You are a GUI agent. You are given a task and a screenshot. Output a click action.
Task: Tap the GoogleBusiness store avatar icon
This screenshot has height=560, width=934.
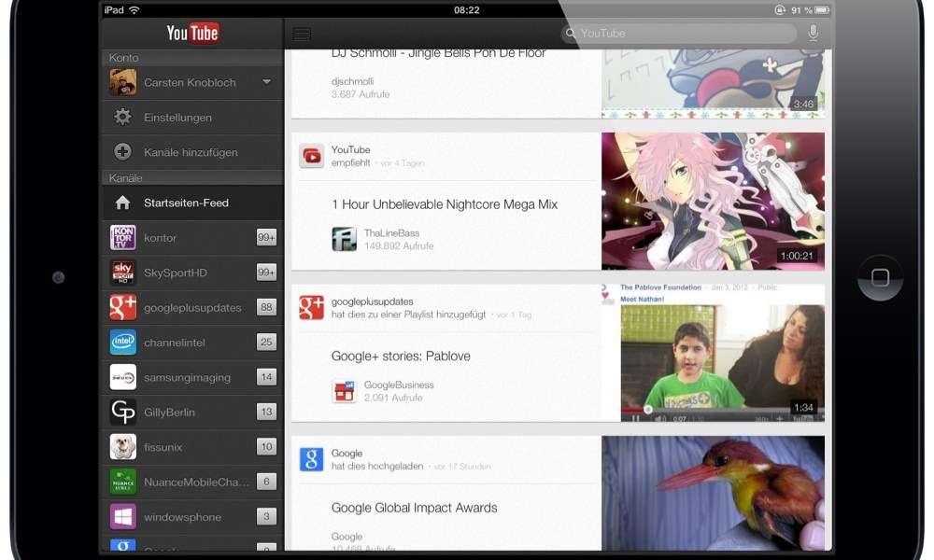[x=345, y=391]
